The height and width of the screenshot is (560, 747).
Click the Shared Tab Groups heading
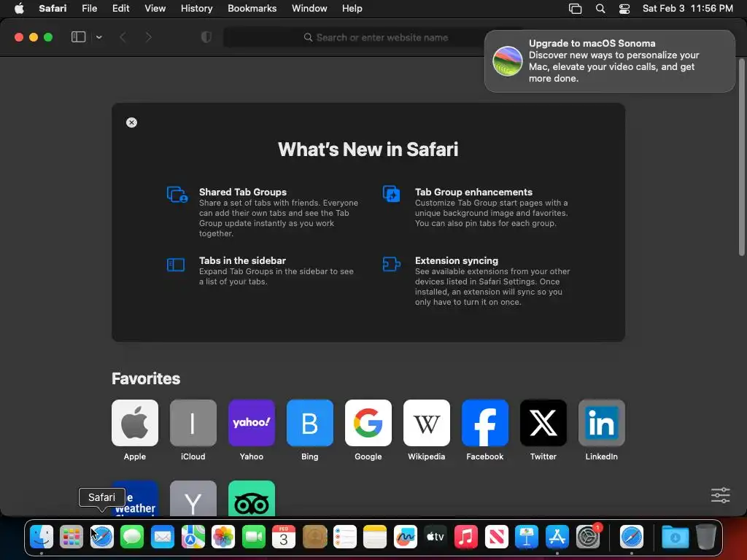click(242, 192)
